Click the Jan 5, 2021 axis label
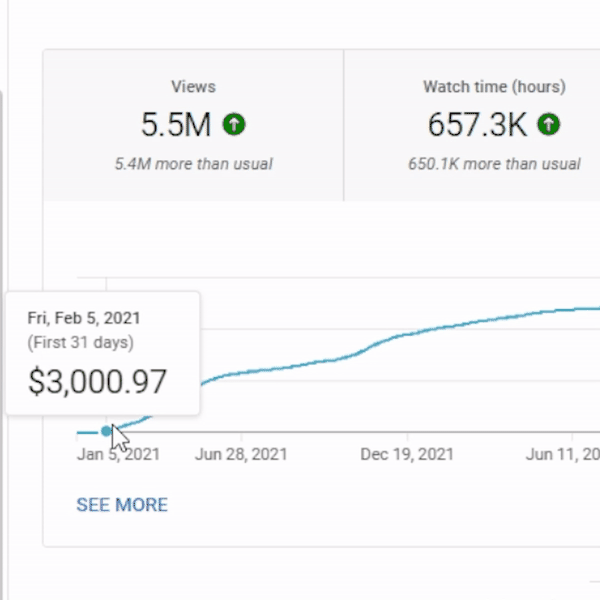Screen dimensions: 600x600 [118, 454]
